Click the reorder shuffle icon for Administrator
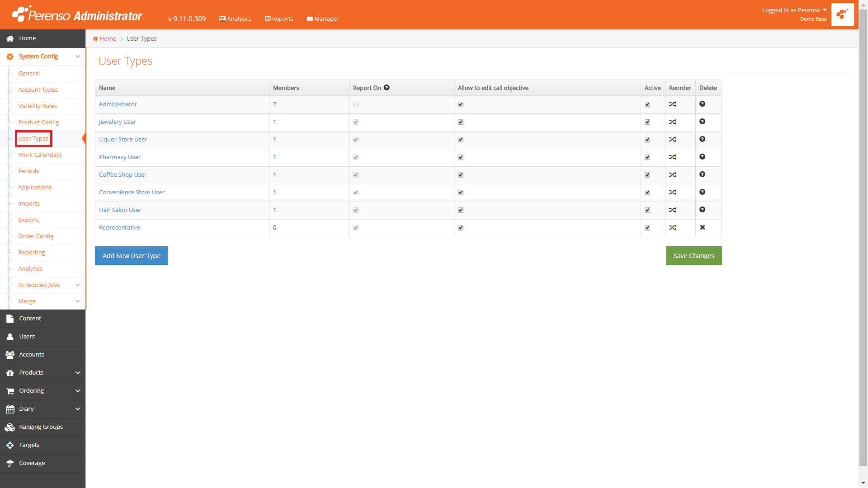Image resolution: width=868 pixels, height=488 pixels. click(673, 104)
